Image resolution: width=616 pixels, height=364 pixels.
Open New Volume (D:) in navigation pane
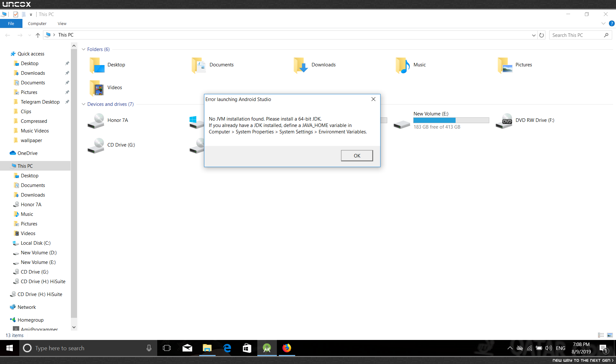click(x=38, y=253)
